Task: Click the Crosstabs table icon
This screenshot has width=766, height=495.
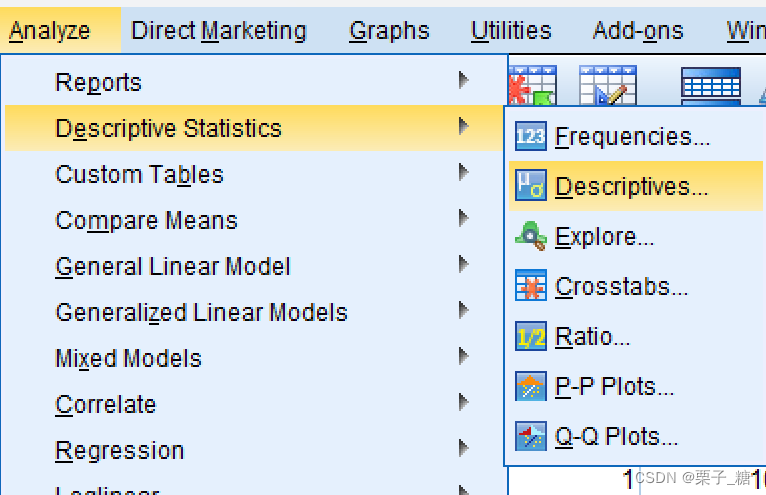Action: pos(531,285)
